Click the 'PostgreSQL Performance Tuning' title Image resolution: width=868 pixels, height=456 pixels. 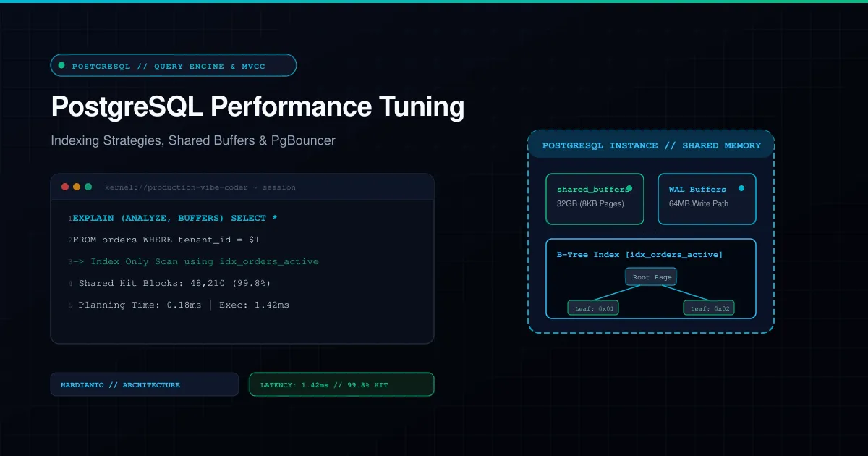[258, 107]
